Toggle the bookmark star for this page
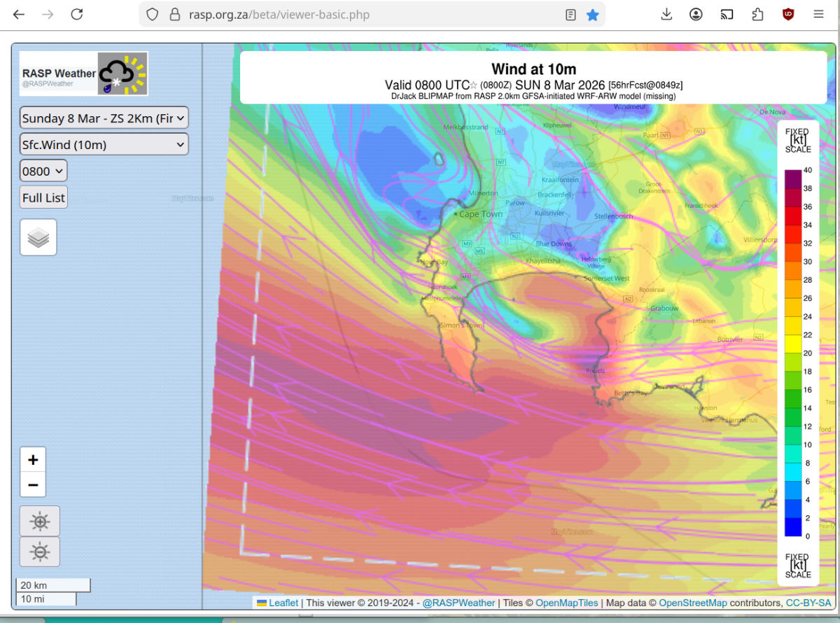 pos(592,15)
